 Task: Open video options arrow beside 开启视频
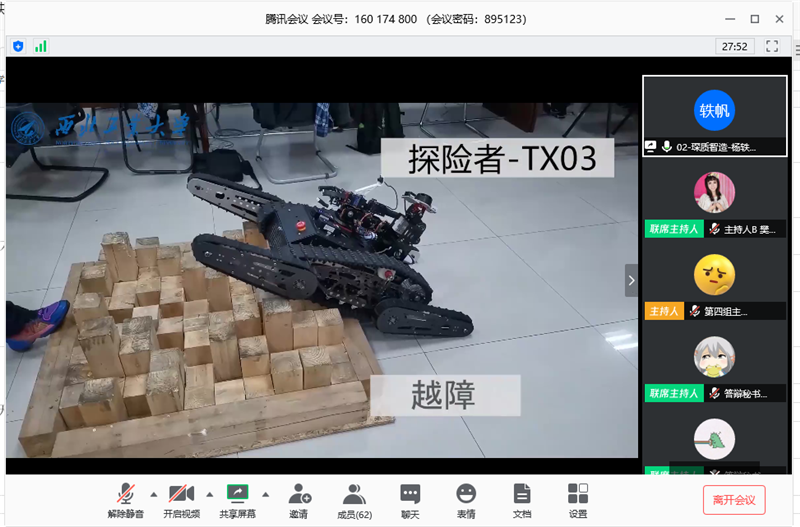[210, 494]
